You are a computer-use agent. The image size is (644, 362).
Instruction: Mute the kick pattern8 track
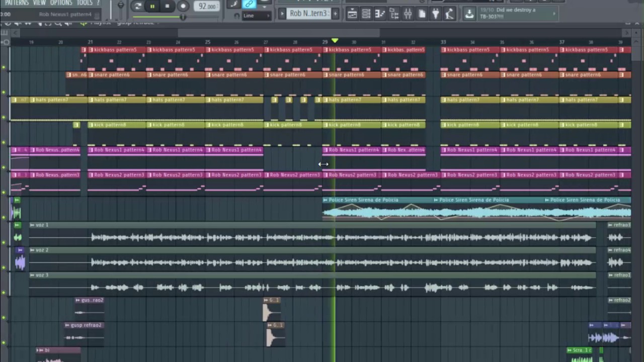tap(4, 143)
